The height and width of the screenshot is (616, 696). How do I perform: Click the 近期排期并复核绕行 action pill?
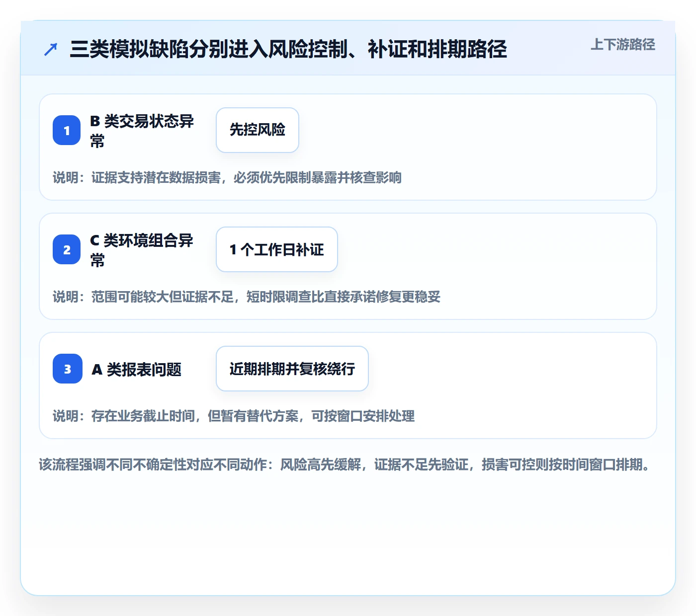point(292,369)
